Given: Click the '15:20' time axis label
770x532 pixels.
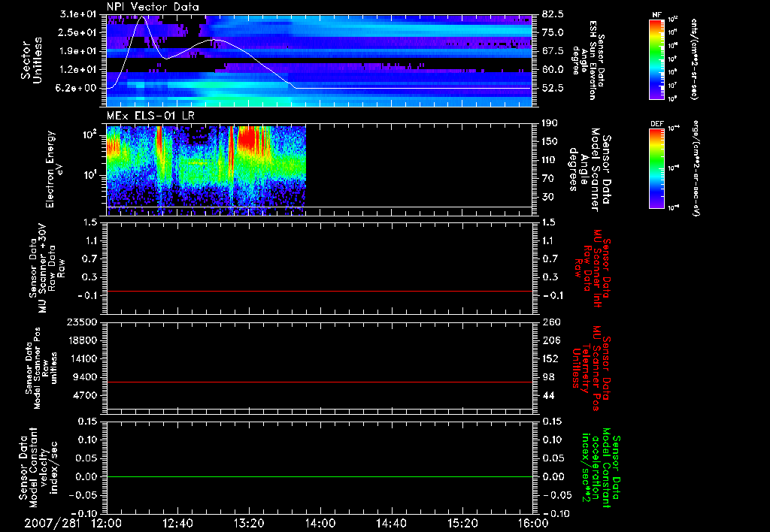Looking at the screenshot, I should (462, 523).
